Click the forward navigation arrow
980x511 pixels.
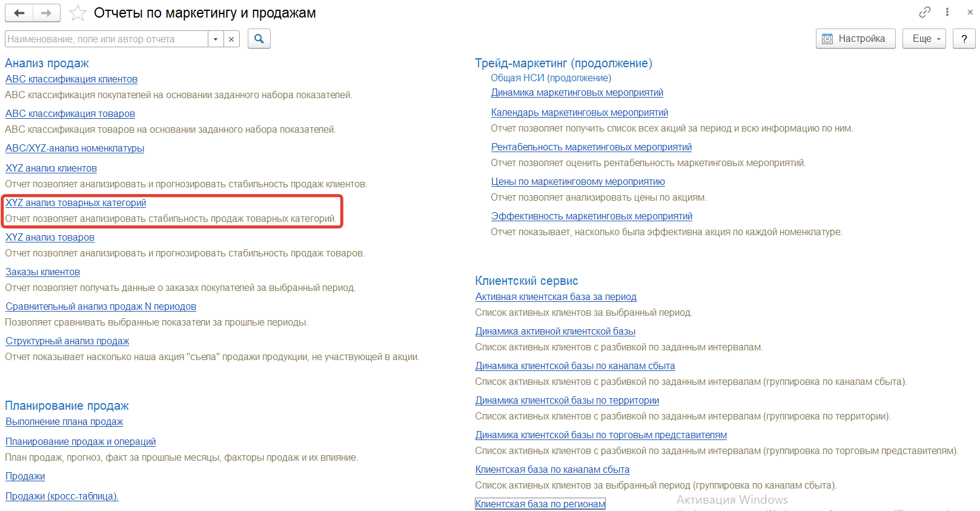[x=46, y=13]
